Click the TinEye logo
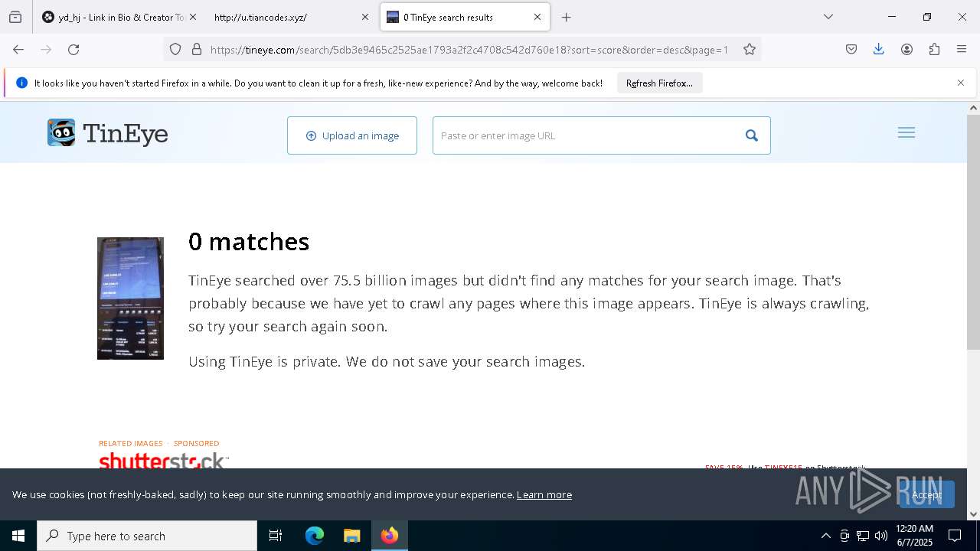 [107, 133]
